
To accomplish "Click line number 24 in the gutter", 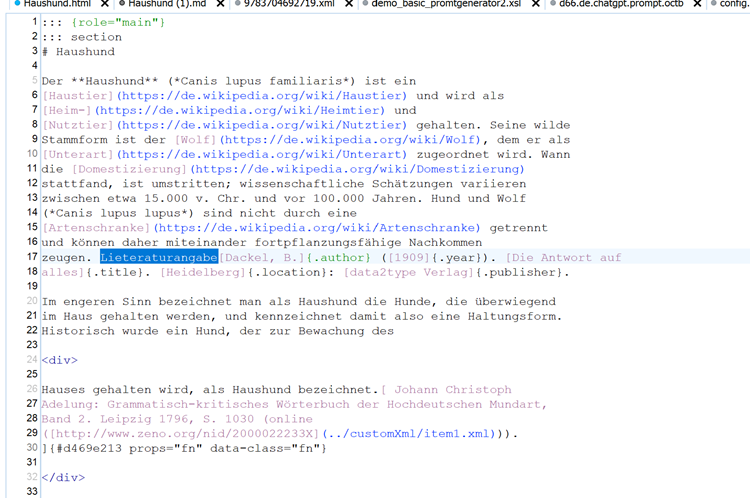I will coord(32,359).
